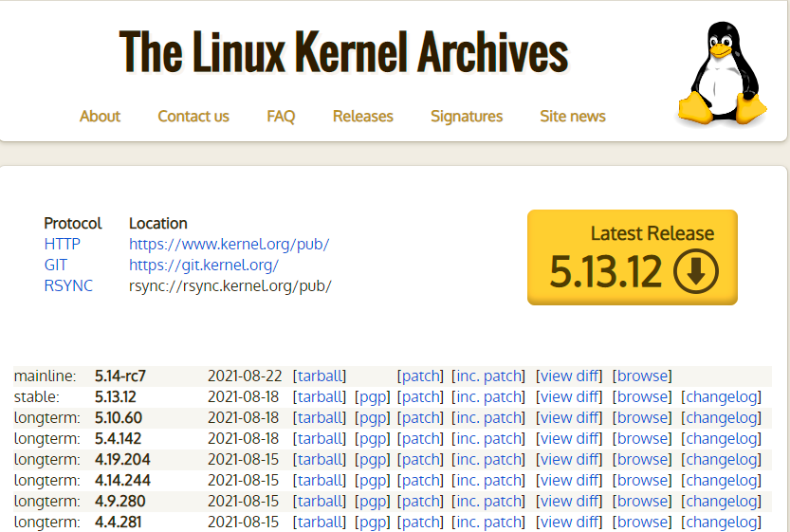
Task: Select the version text 5.14-rc7
Action: pyautogui.click(x=120, y=376)
